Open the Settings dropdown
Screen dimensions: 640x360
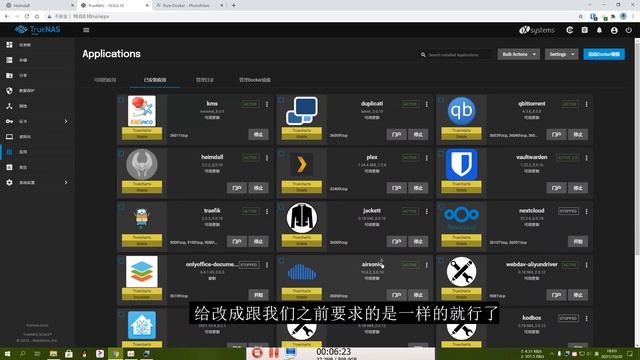pos(561,54)
